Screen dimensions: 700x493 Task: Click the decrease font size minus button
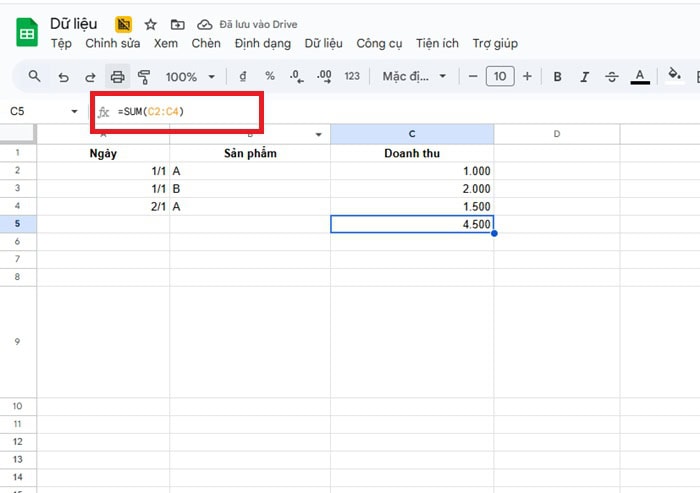pos(472,76)
